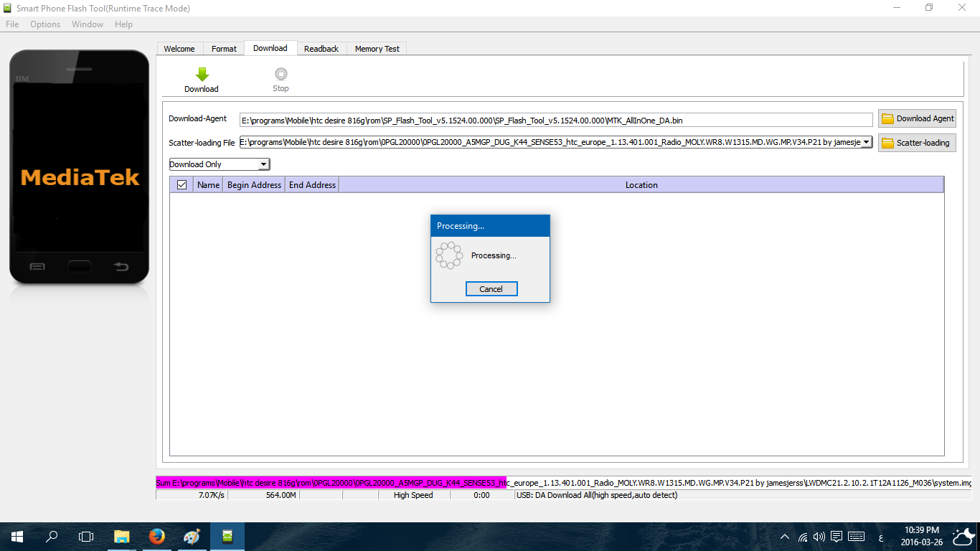
Task: Click the magenta checksum progress bar
Action: 331,482
